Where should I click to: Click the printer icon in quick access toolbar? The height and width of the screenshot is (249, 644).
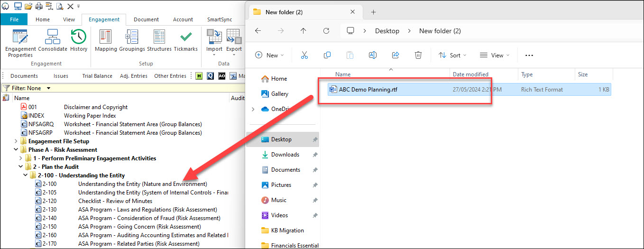(39, 6)
